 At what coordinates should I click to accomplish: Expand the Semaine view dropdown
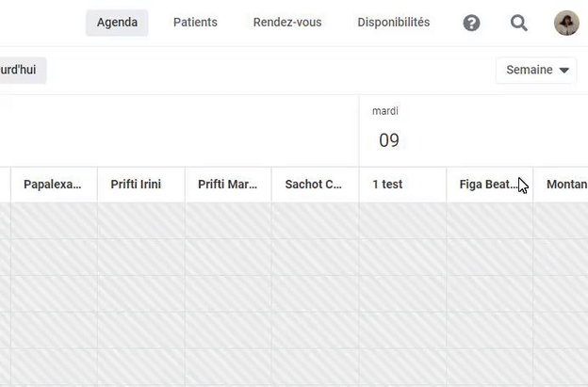tap(536, 70)
